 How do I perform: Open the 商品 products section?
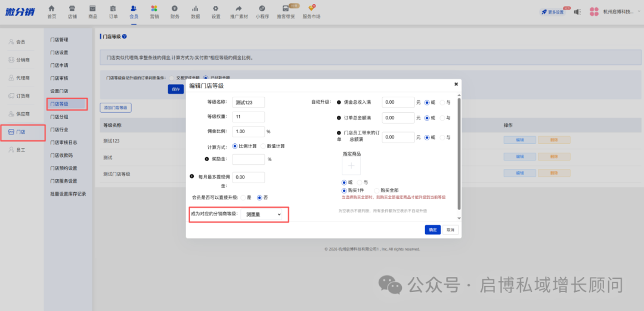pyautogui.click(x=93, y=12)
